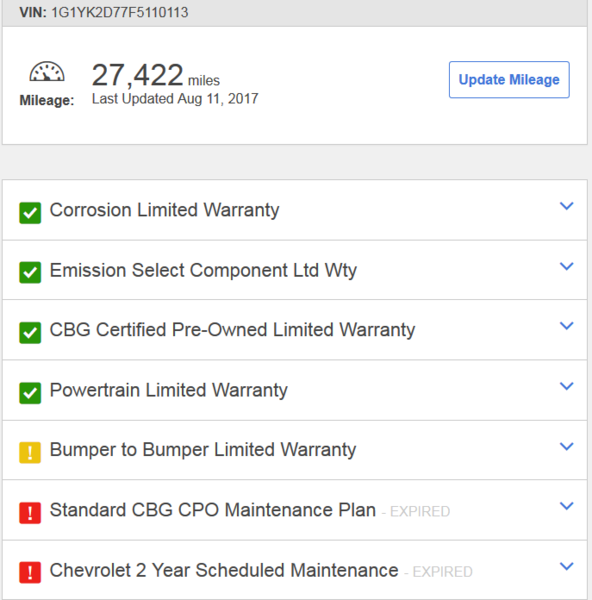Expand Powertrain Limited Warranty chevron
The width and height of the screenshot is (592, 600).
[x=567, y=386]
